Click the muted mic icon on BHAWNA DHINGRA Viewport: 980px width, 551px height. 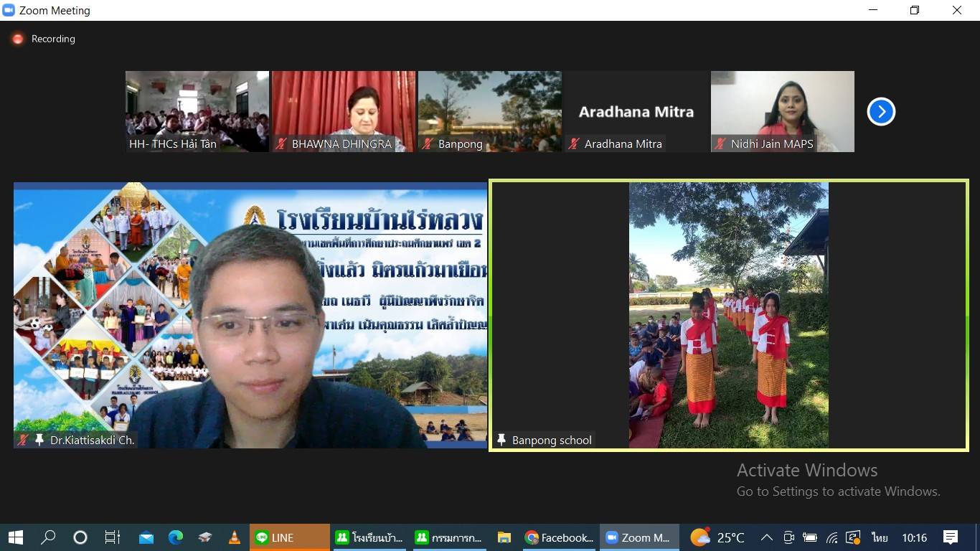pos(281,144)
